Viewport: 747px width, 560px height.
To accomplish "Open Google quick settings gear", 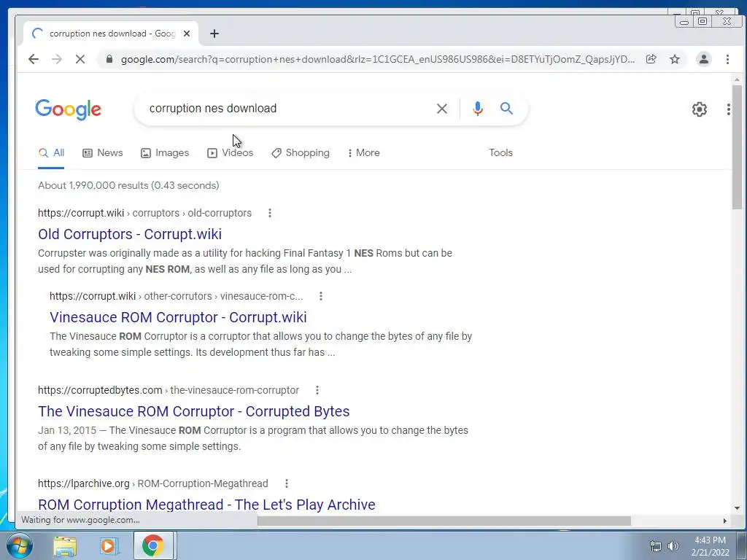I will [x=700, y=109].
